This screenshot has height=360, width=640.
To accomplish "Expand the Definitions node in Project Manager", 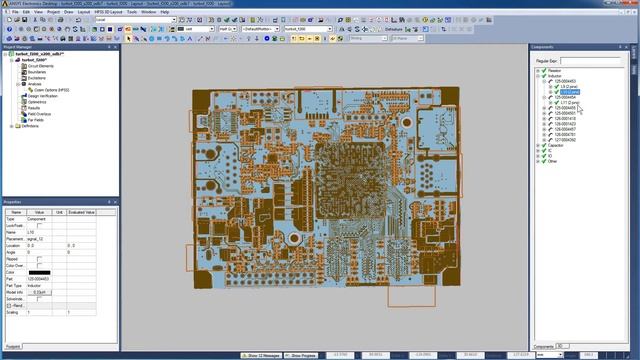I will coord(11,126).
